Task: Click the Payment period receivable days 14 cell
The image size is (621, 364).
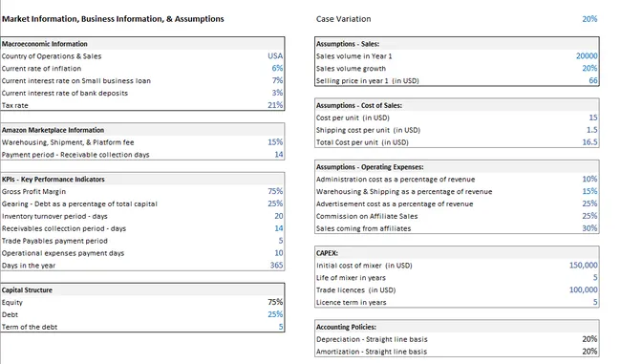Action: click(278, 155)
